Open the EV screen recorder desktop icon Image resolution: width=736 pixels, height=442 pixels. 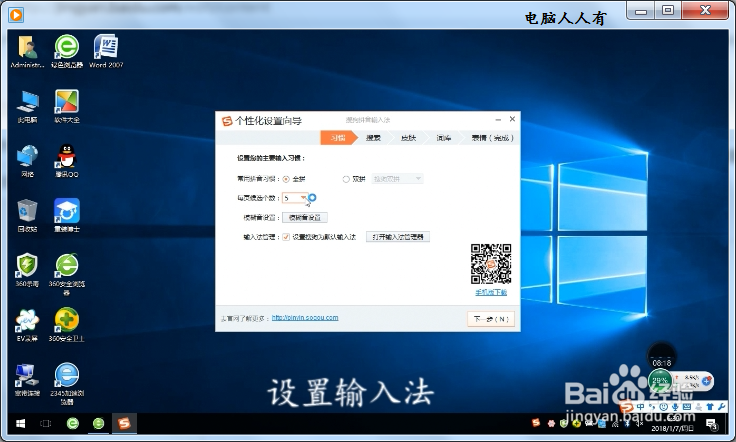[x=27, y=325]
